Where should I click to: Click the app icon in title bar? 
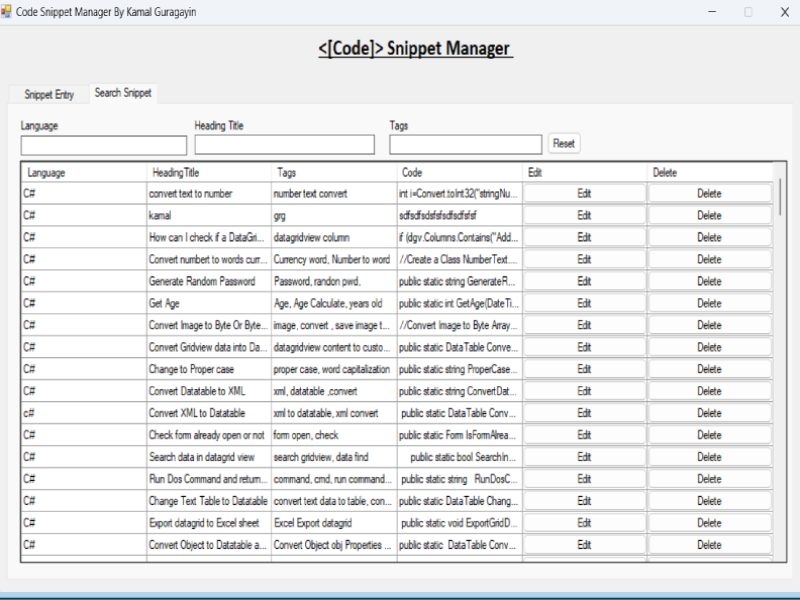tap(7, 10)
